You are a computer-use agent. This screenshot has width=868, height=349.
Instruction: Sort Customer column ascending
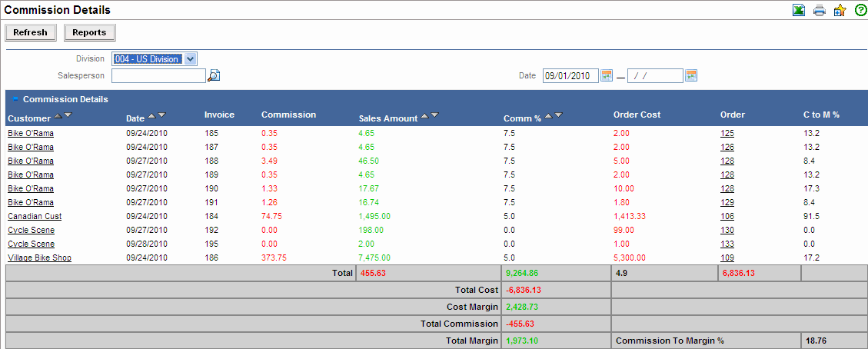point(58,115)
